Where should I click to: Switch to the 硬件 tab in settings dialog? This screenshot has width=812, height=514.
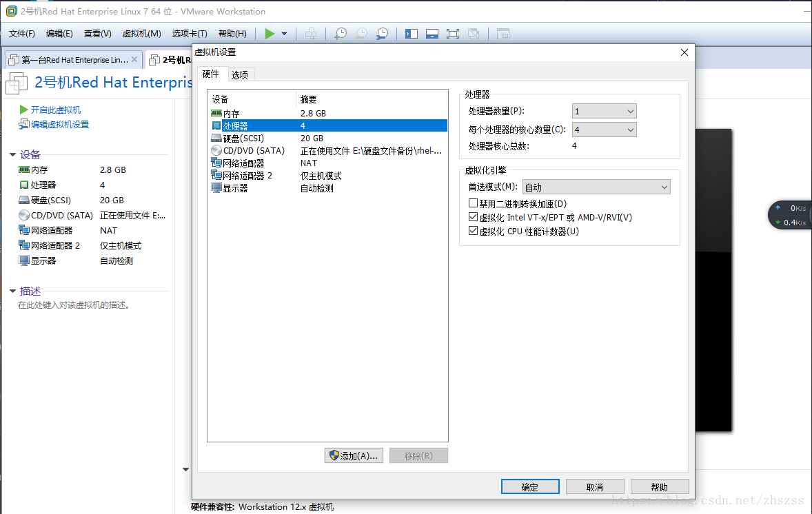(x=210, y=74)
